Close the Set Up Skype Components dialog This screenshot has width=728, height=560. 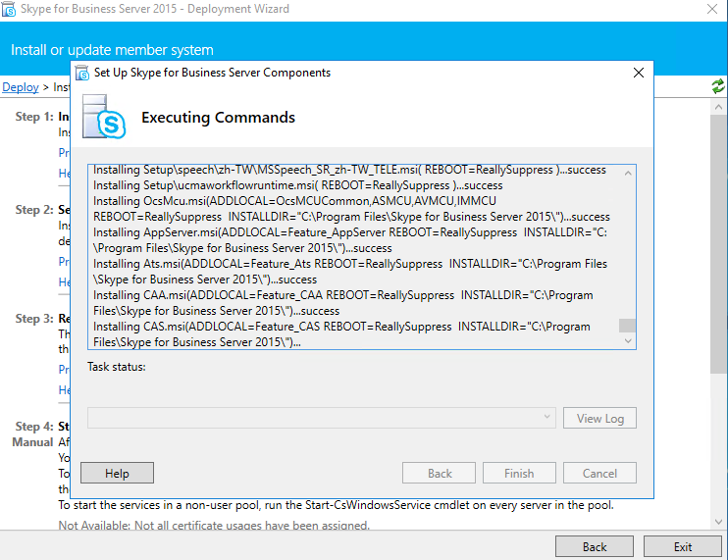coord(638,73)
